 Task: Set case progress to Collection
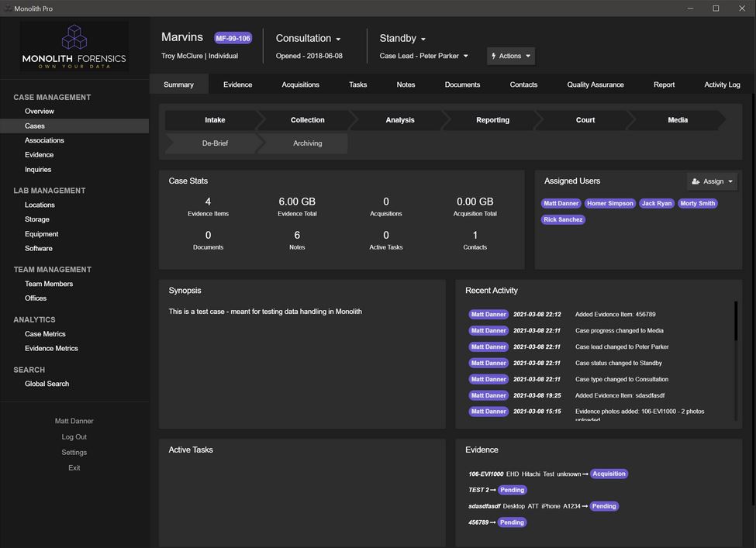308,120
